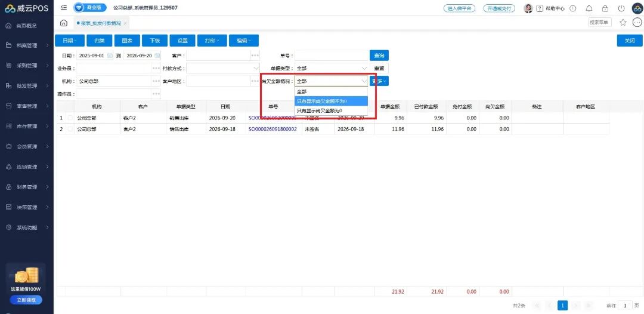Screen dimensions: 644x314
Task: Open the 系统功能 sidebar menu
Action: coord(27,227)
